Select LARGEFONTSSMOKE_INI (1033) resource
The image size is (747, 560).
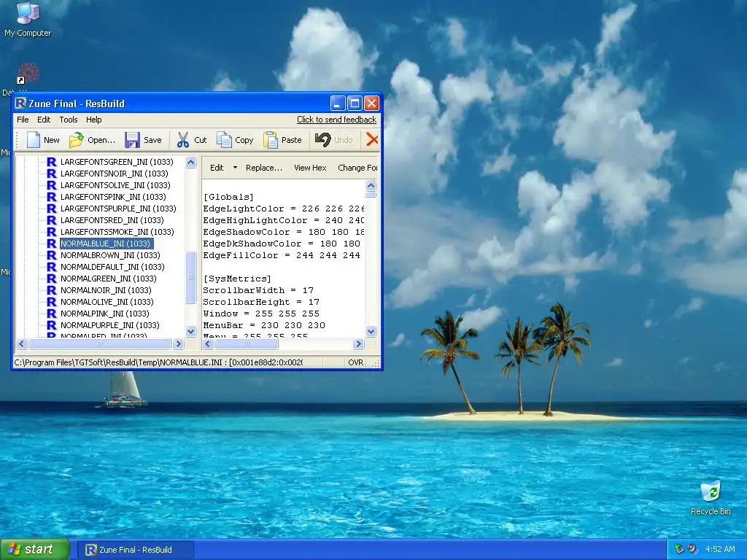(x=117, y=232)
